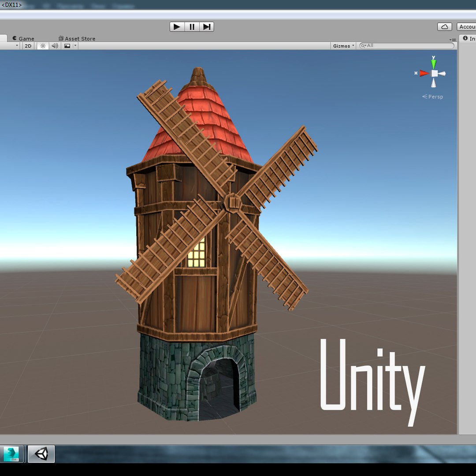
Task: Toggle 2D view mode
Action: (x=28, y=46)
